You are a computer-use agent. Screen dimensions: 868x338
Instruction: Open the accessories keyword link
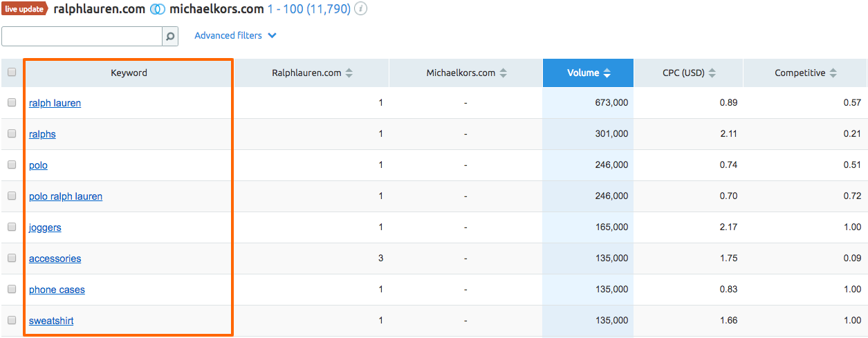tap(55, 259)
